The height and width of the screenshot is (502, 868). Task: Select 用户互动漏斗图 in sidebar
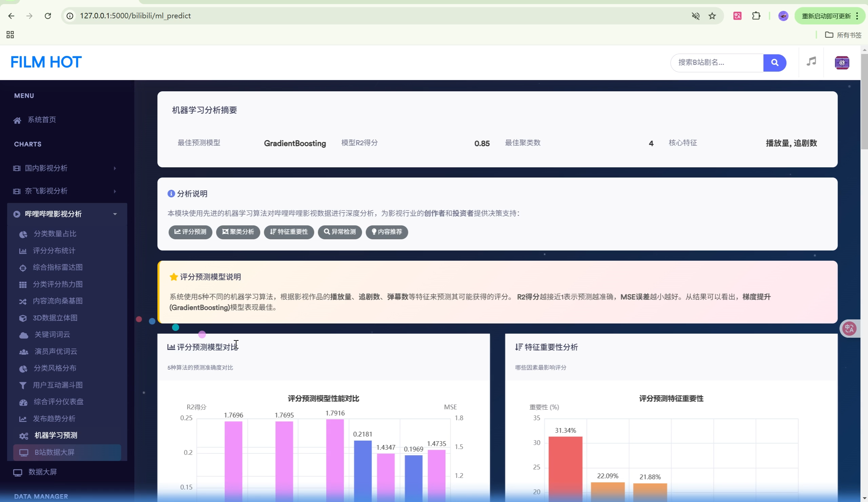click(58, 385)
